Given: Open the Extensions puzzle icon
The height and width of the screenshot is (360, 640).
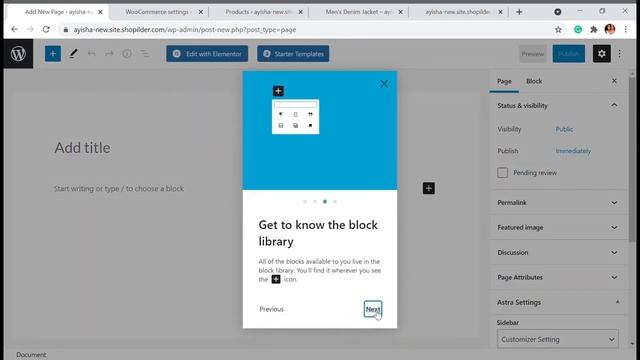Looking at the screenshot, I should click(x=593, y=29).
